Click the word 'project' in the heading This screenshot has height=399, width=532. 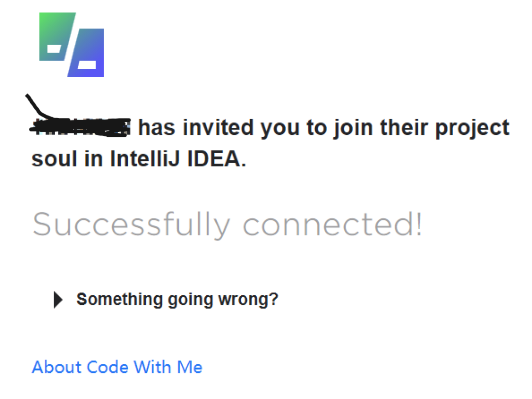click(x=472, y=128)
